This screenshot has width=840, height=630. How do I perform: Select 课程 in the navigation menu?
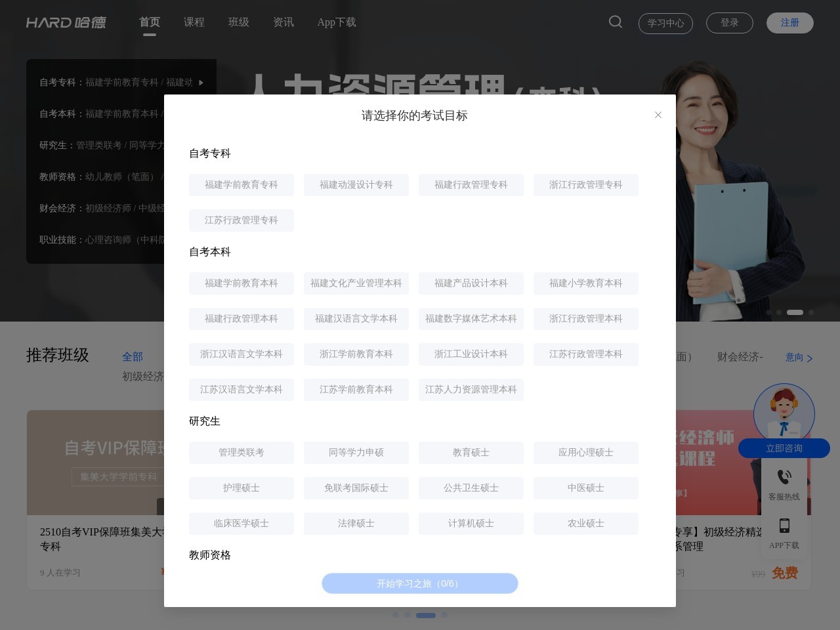(194, 22)
